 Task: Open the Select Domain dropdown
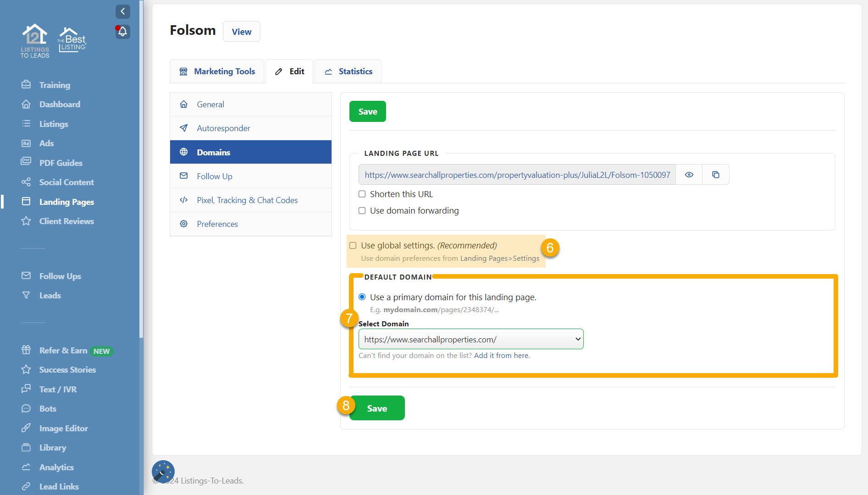tap(471, 339)
